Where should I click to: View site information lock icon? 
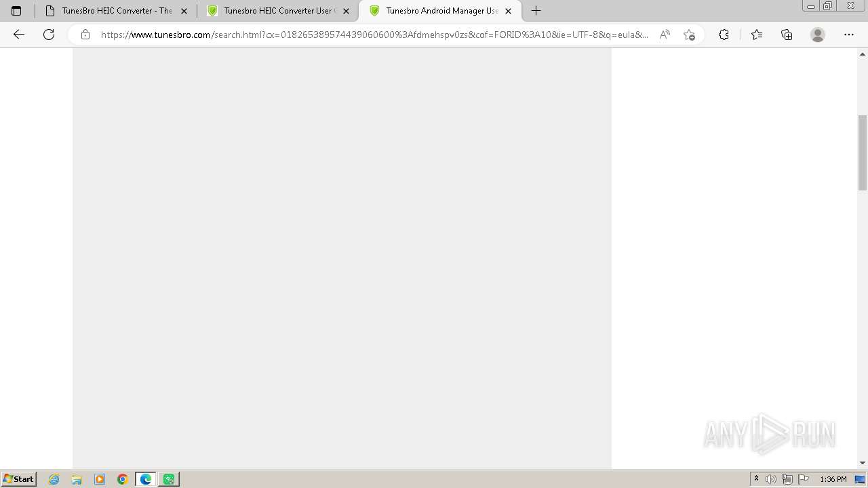[x=85, y=35]
